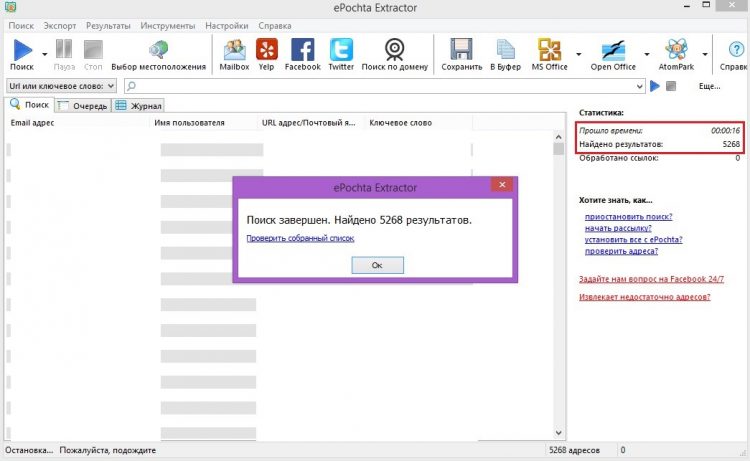Screen dimensions: 750x461
Task: Click the Ок button in dialog
Action: point(377,265)
